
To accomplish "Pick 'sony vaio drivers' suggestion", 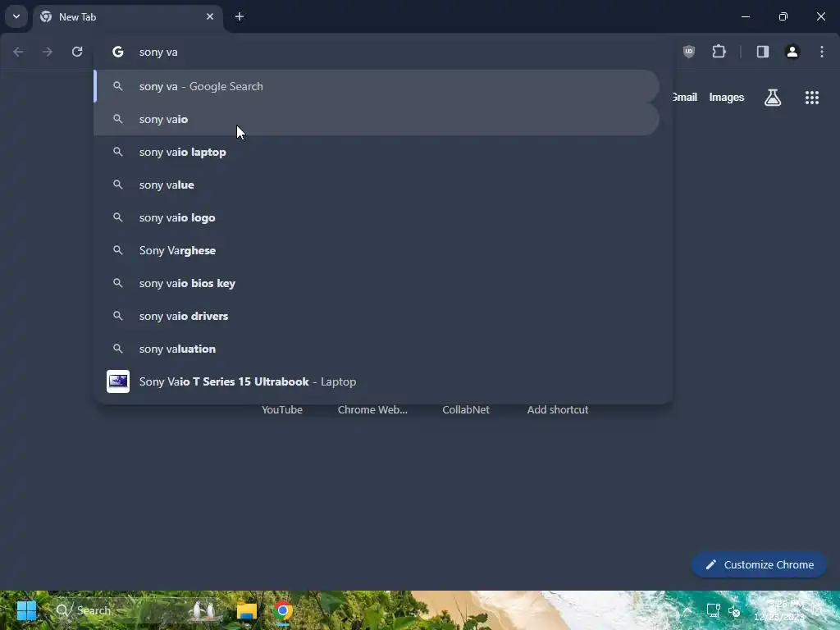I will [377, 316].
